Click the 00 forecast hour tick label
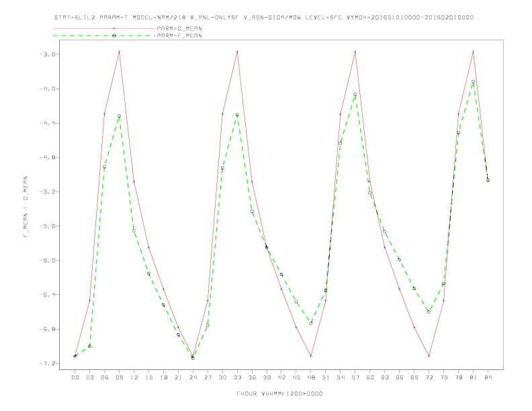Screen dimensions: 532x411 pyautogui.click(x=75, y=377)
